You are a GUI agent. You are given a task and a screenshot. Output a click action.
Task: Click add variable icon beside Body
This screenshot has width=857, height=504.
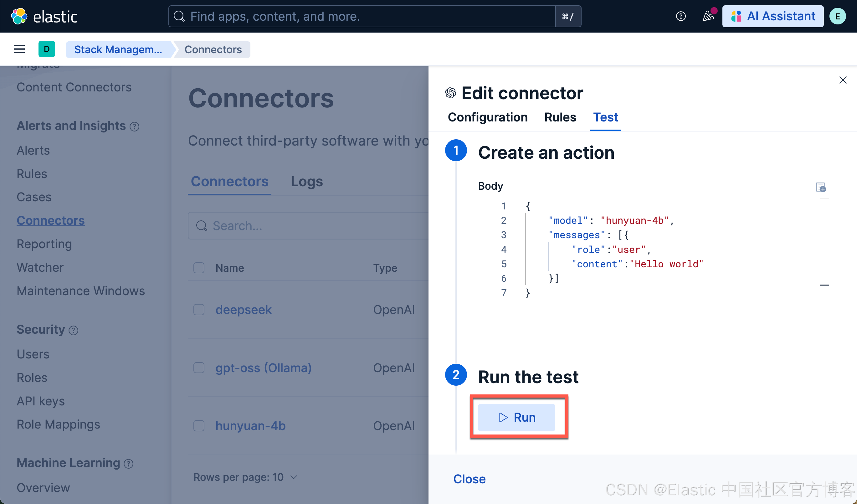(x=821, y=187)
